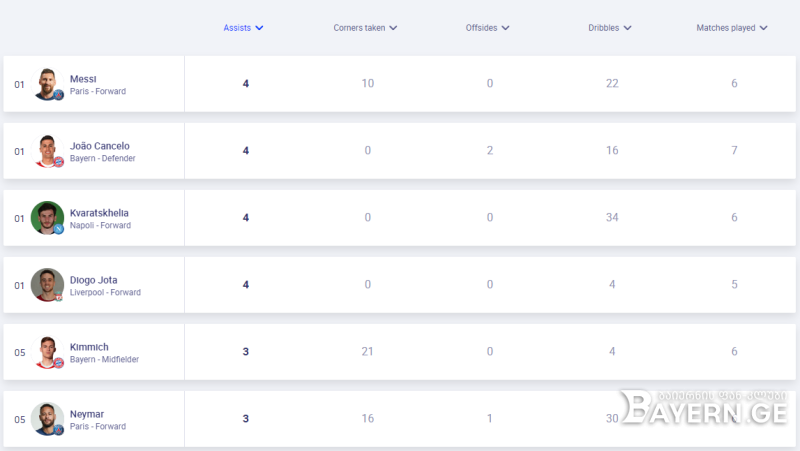Sort by the Dribbles column header
800x451 pixels.
[609, 28]
